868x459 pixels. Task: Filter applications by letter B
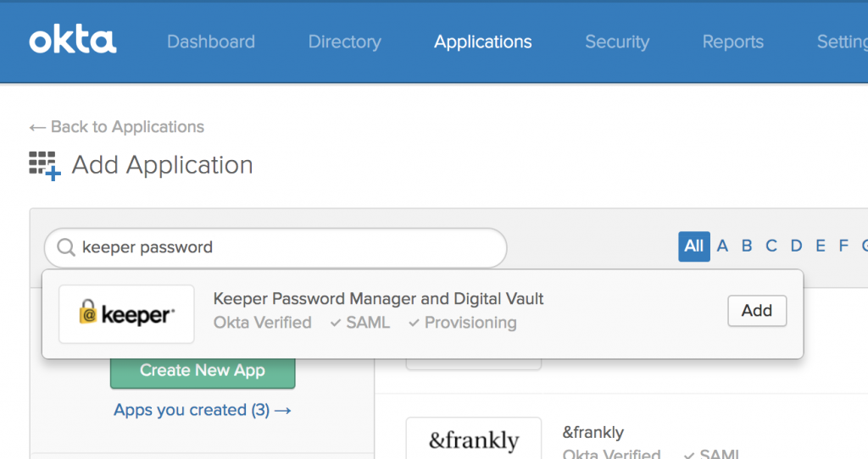coord(747,246)
